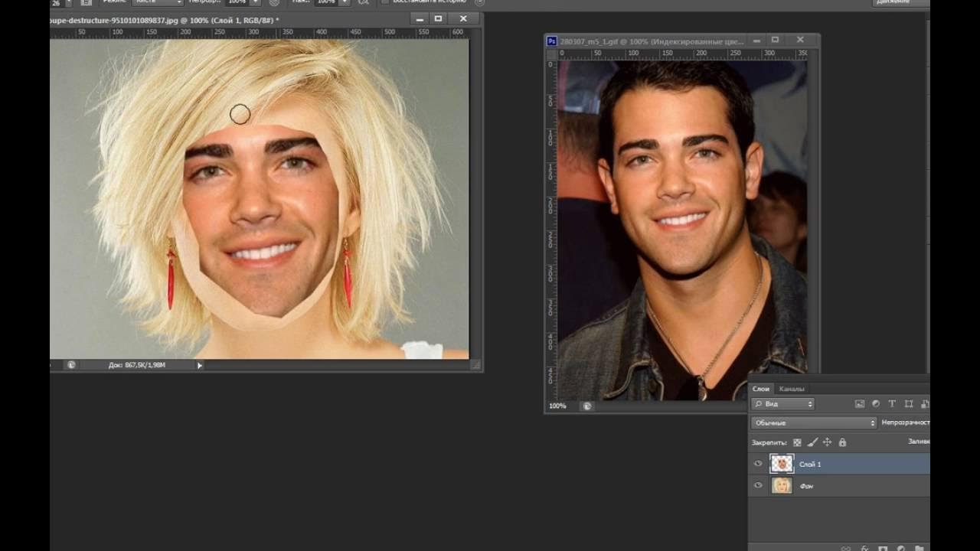The image size is (980, 551).
Task: Close the GIF document window
Action: point(800,40)
